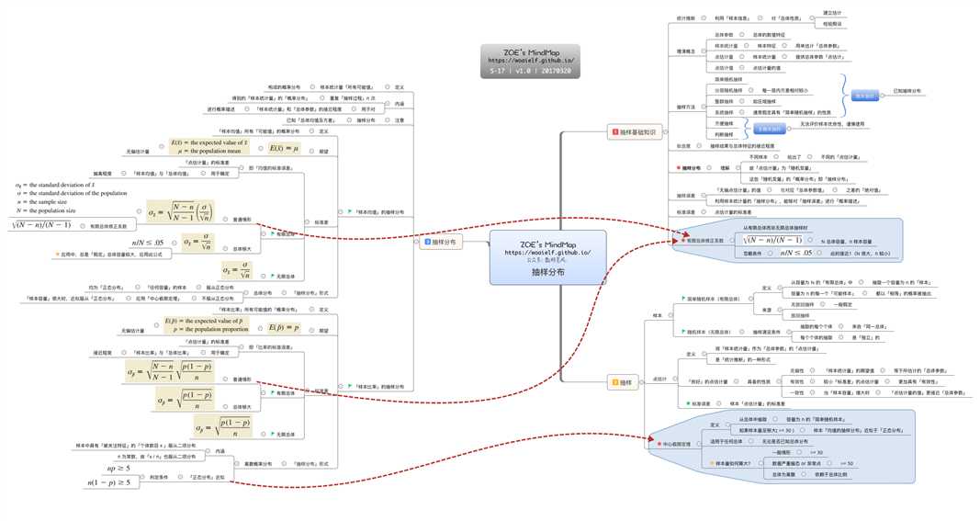980x521 pixels.
Task: Select the central topic 抽样分布
Action: pos(547,257)
